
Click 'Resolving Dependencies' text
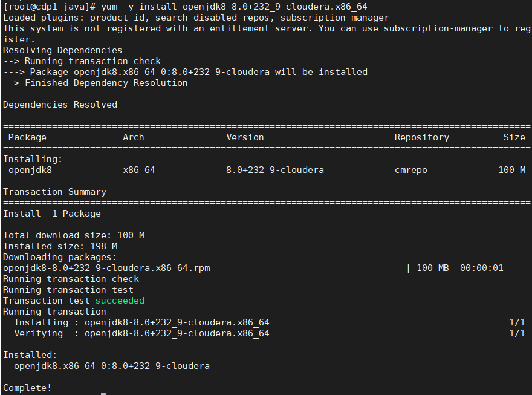(x=62, y=50)
